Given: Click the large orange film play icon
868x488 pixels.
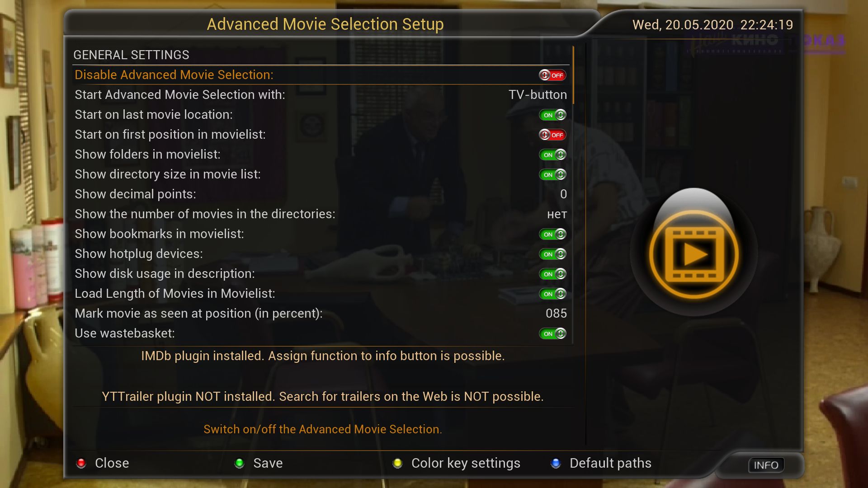Looking at the screenshot, I should pyautogui.click(x=694, y=253).
